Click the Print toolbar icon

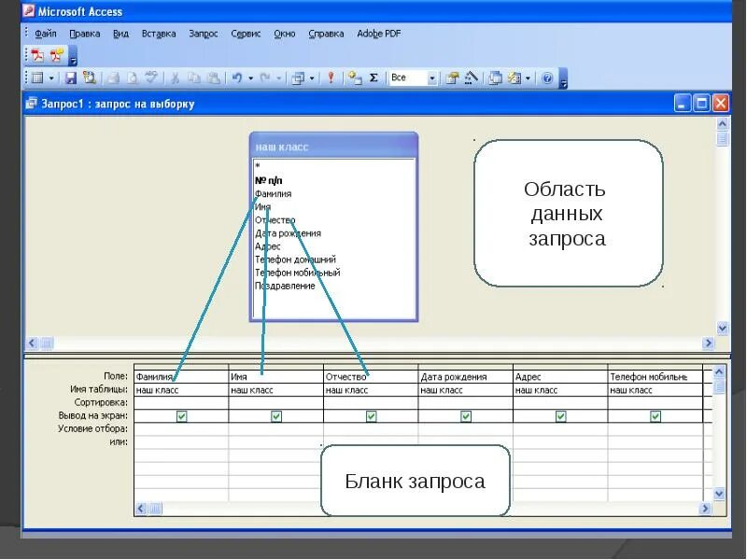[x=113, y=77]
